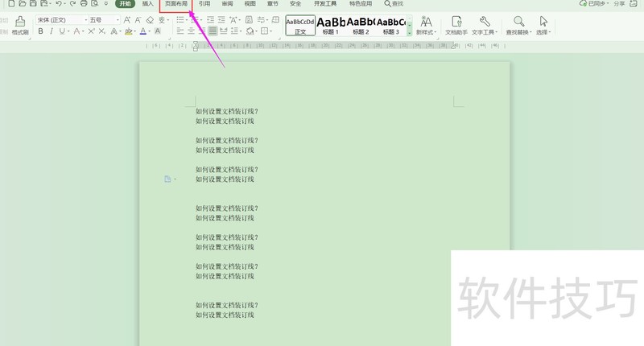Place cursor in first line 如何设置文档装订线?
This screenshot has width=644, height=346.
pos(227,111)
